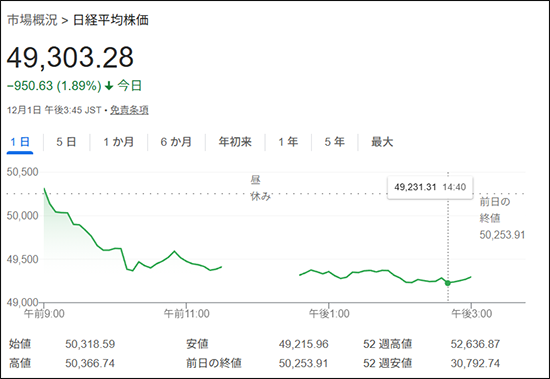The height and width of the screenshot is (379, 550).
Task: Click the green marker dot at 14:40
Action: pyautogui.click(x=448, y=283)
